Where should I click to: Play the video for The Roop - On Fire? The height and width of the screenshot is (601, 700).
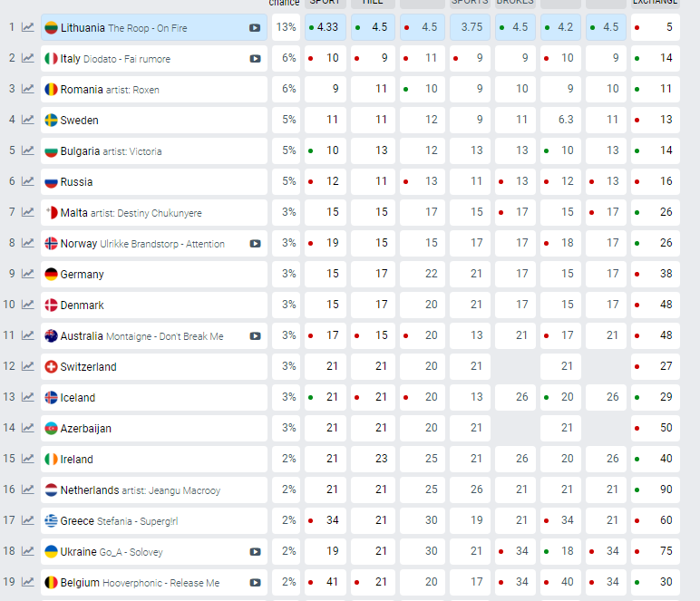coord(255,27)
